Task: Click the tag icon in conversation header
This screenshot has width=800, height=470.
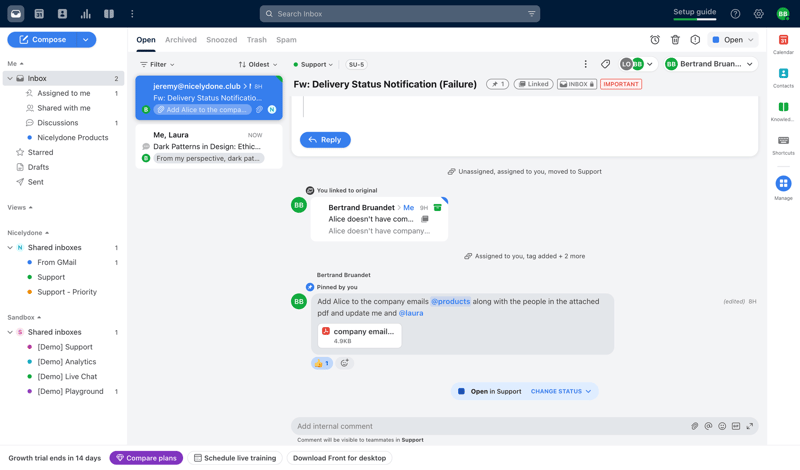Action: click(x=605, y=64)
